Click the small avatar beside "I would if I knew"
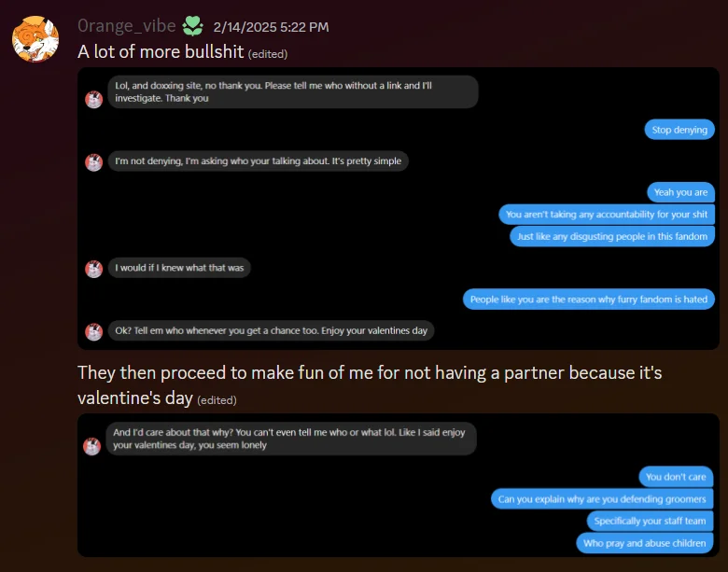This screenshot has height=572, width=728. pyautogui.click(x=93, y=269)
